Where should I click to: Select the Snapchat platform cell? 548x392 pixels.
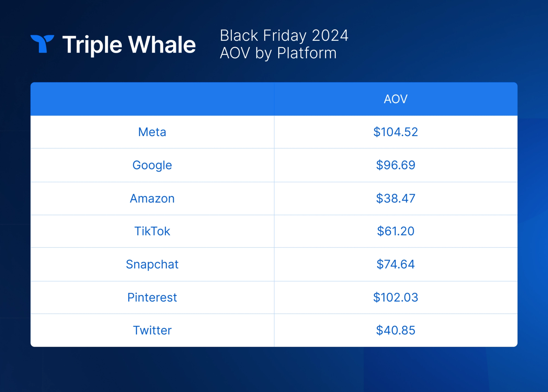point(152,264)
